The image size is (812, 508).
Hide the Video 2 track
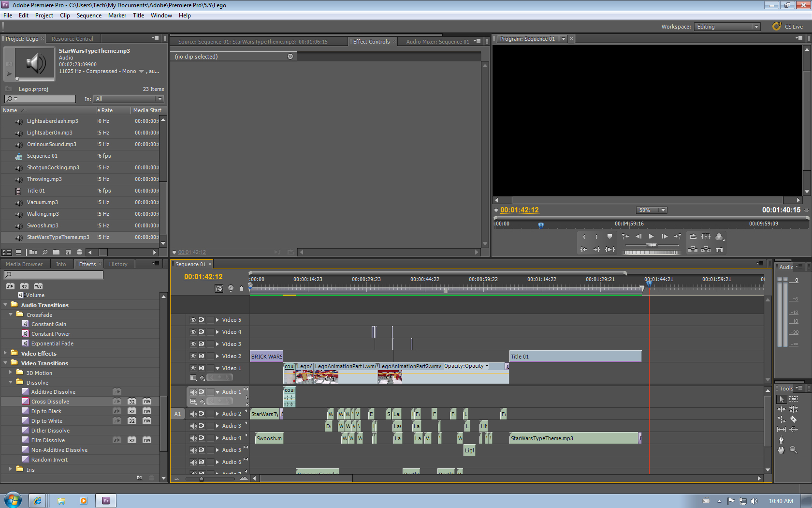pyautogui.click(x=193, y=356)
